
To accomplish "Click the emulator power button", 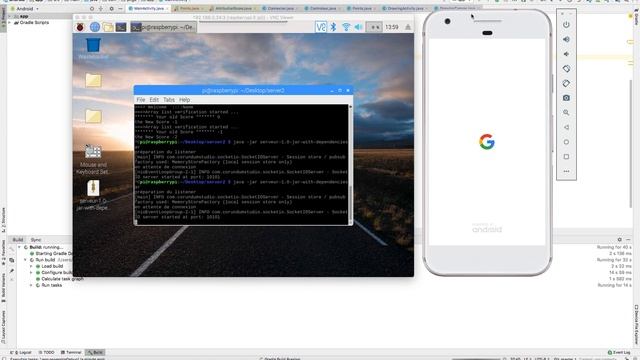I will pos(566,25).
